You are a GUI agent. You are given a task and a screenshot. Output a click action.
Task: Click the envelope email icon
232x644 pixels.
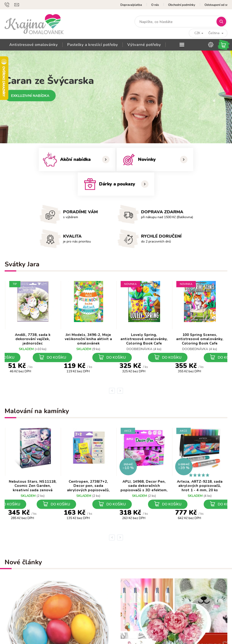pos(17,5)
